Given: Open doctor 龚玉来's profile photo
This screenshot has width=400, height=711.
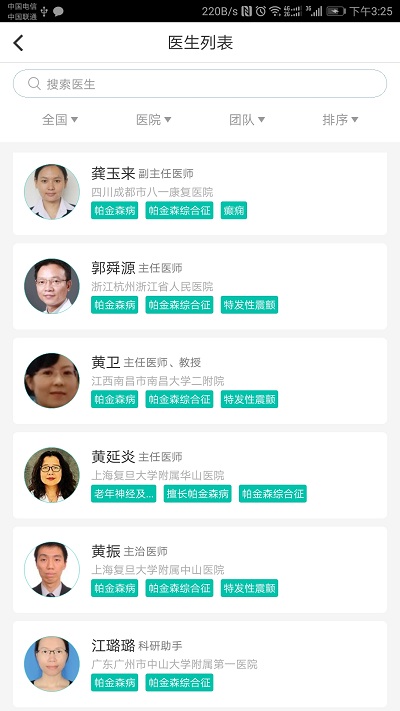Looking at the screenshot, I should 52,191.
